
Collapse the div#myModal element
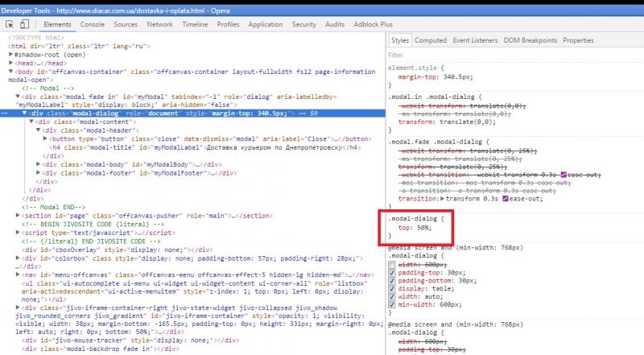[x=18, y=97]
